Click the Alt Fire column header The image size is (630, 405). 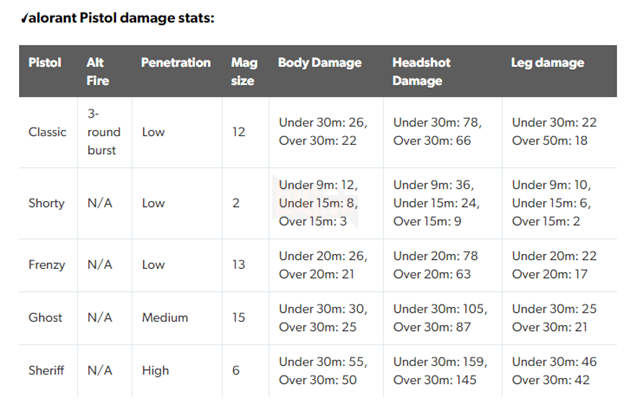point(97,71)
